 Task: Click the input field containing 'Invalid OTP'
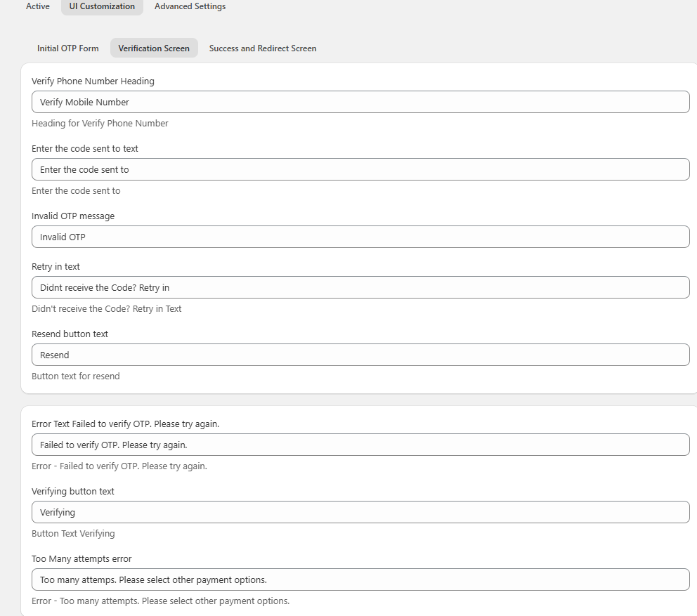point(360,237)
